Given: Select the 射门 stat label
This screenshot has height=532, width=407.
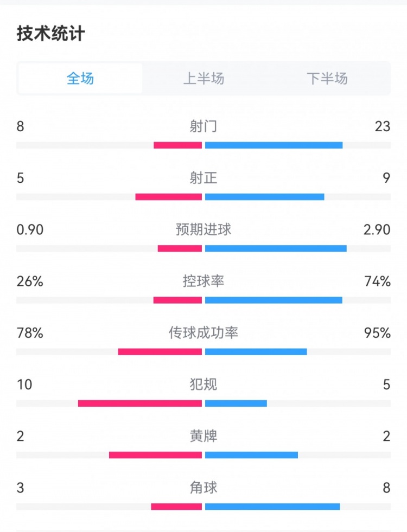Looking at the screenshot, I should tap(203, 126).
